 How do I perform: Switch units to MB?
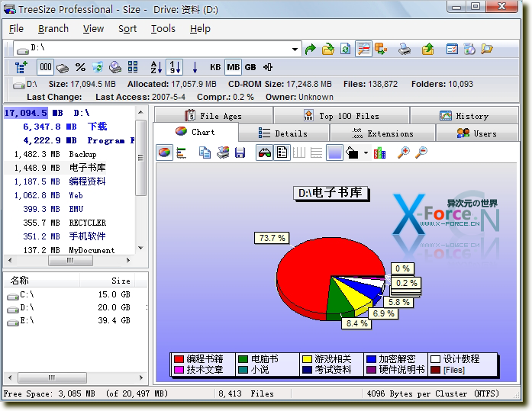pyautogui.click(x=233, y=67)
